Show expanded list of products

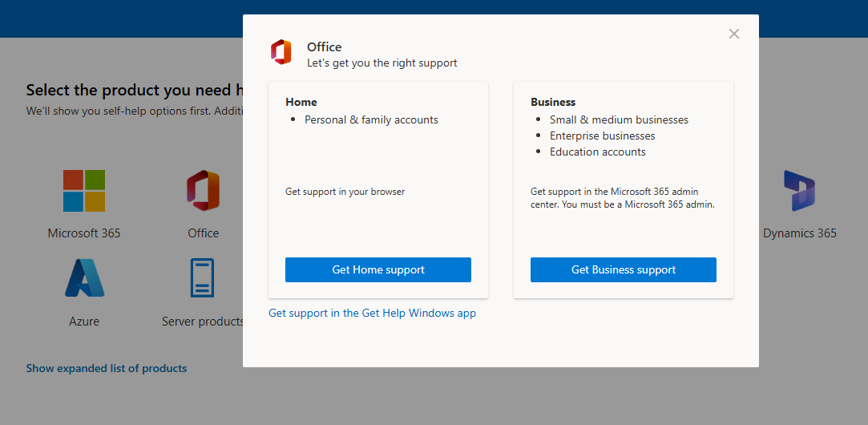click(107, 369)
